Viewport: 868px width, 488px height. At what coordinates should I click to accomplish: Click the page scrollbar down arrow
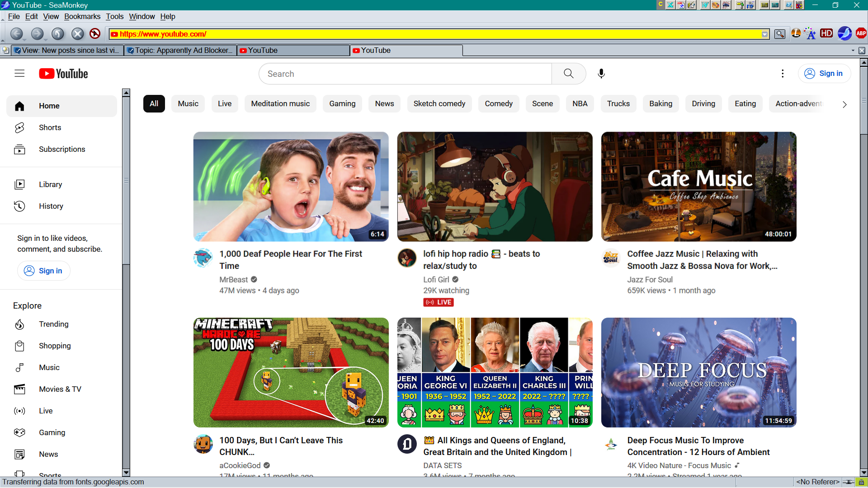click(863, 473)
